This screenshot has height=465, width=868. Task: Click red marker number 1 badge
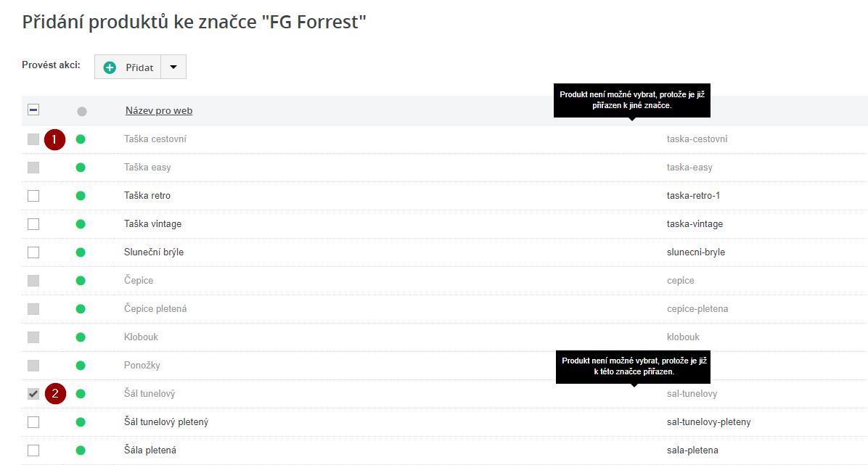click(x=55, y=139)
